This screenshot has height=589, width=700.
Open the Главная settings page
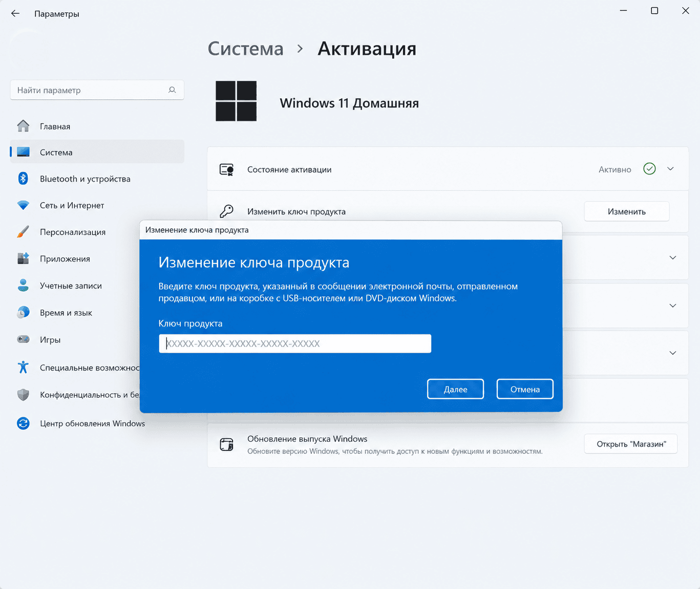click(97, 126)
